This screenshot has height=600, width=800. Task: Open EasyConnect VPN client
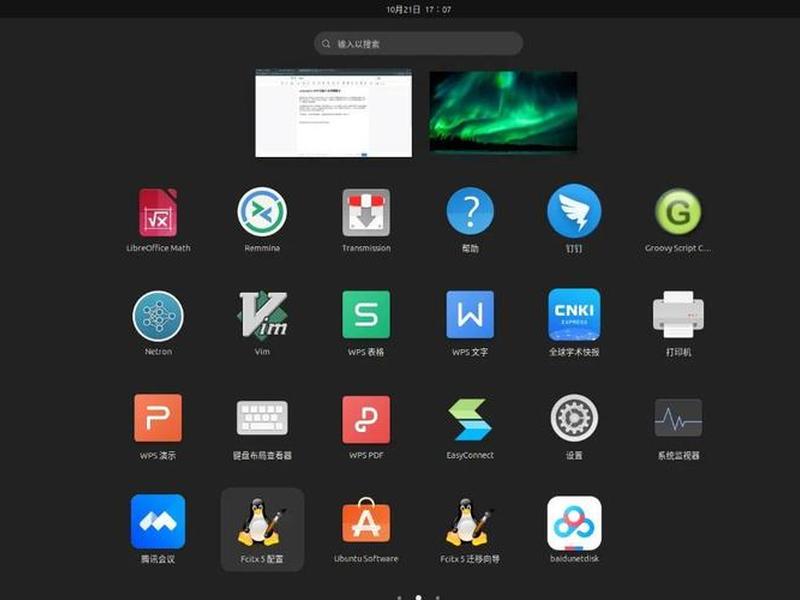coord(470,419)
